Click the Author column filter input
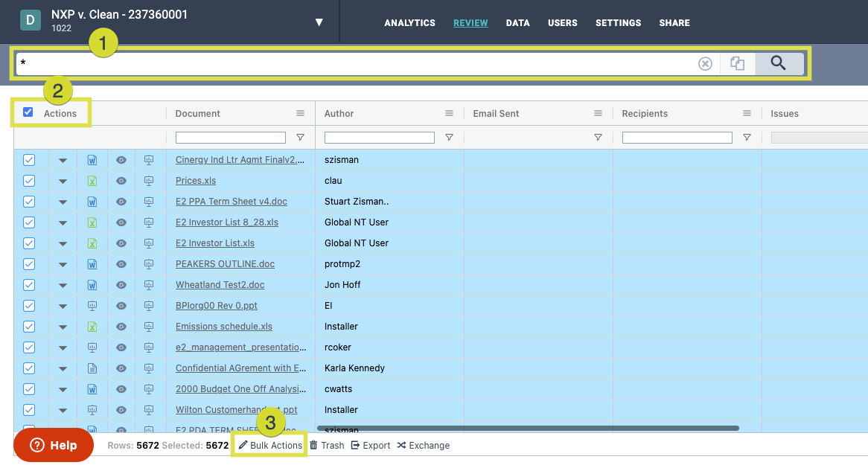Screen dimensions: 868x468 tap(379, 137)
